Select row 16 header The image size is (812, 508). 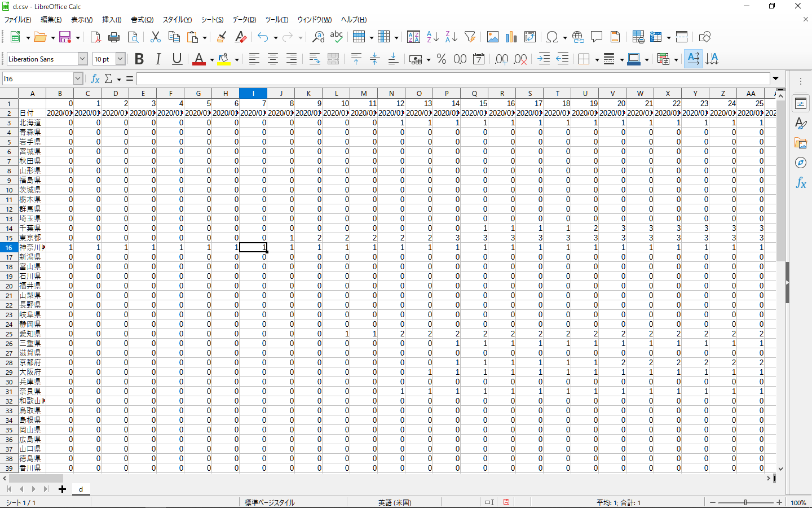9,247
